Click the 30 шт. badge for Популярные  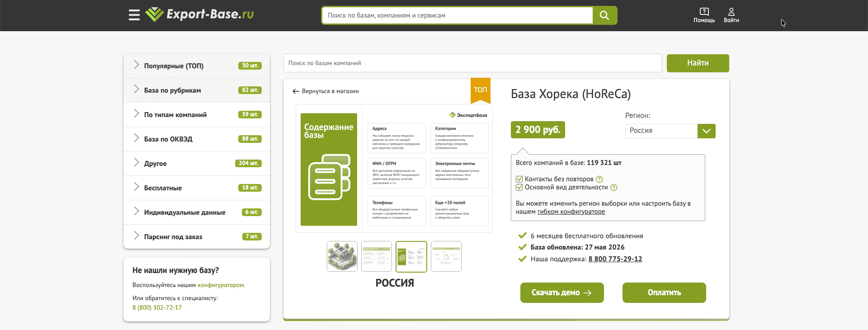pyautogui.click(x=250, y=66)
